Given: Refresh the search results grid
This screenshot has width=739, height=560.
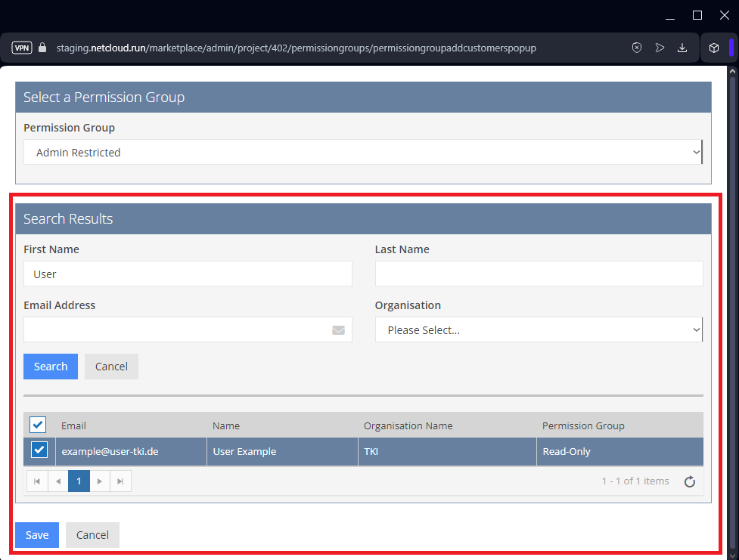Looking at the screenshot, I should [689, 481].
